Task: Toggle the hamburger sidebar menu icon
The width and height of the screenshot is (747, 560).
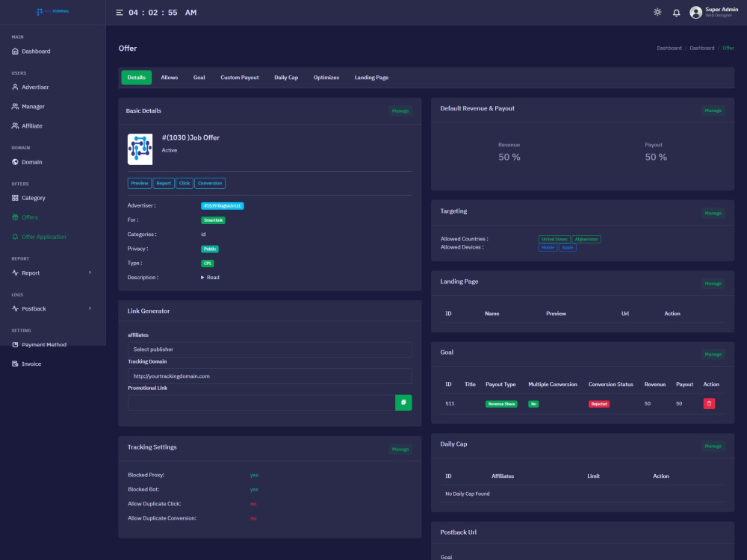Action: coord(120,13)
